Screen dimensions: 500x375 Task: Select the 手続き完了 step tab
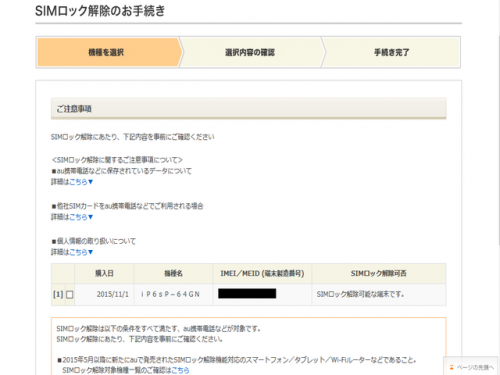coord(391,52)
